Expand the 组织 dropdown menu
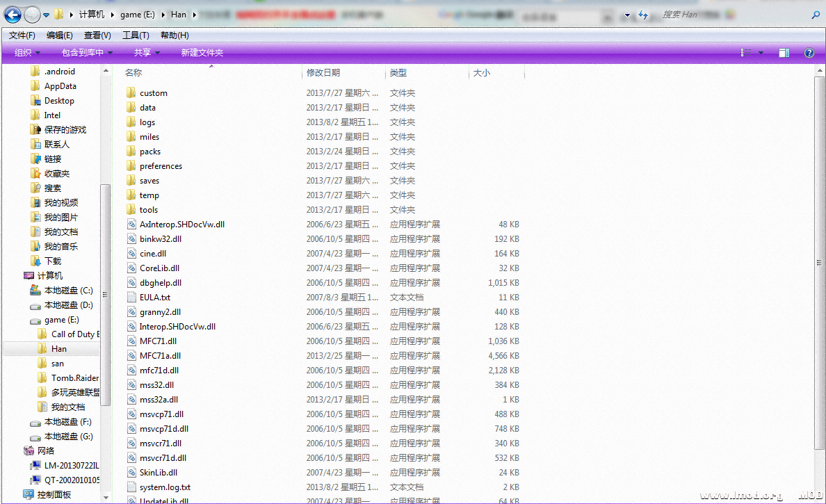The width and height of the screenshot is (826, 504). (x=27, y=53)
